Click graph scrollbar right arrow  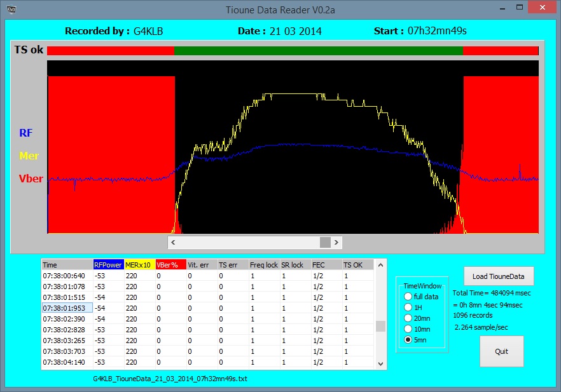(x=336, y=242)
